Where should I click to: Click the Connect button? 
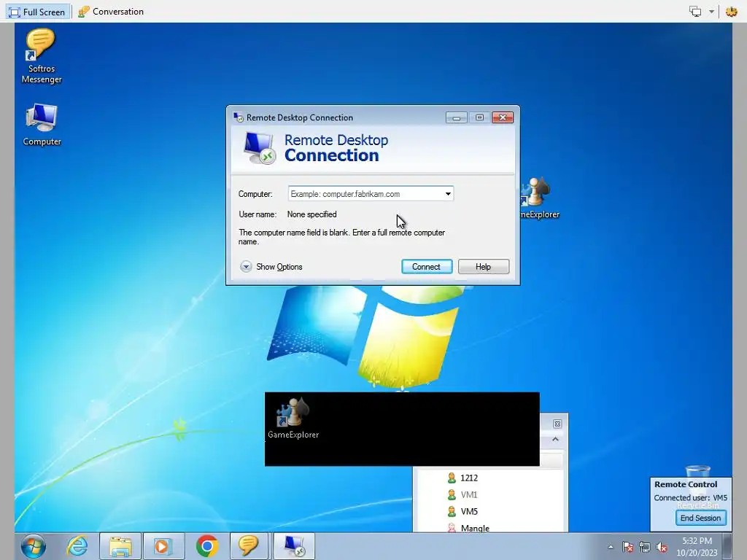click(x=426, y=267)
